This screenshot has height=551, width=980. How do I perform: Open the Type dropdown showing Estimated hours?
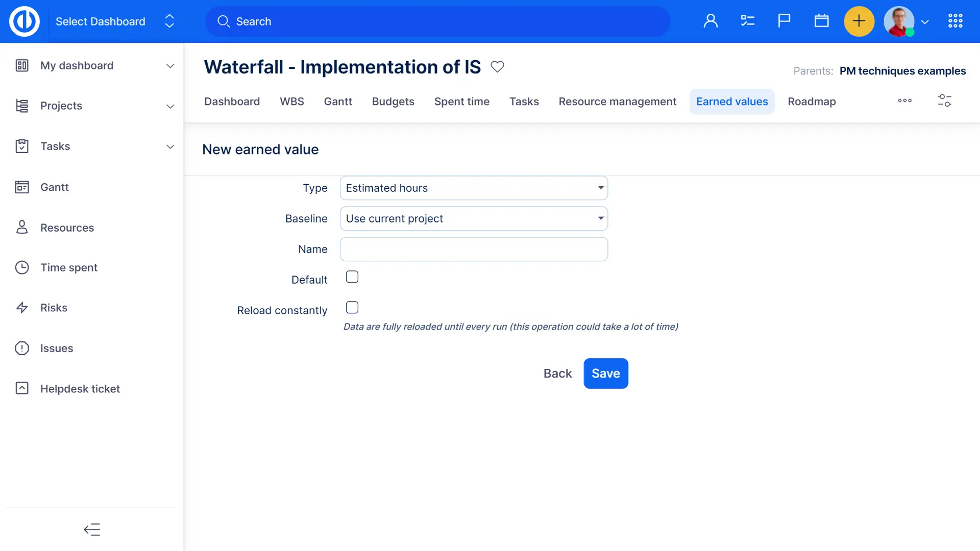[x=474, y=188]
